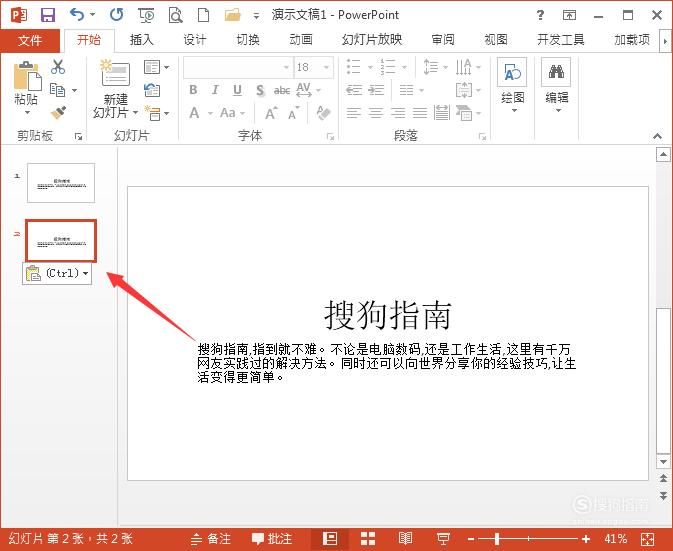Viewport: 673px width, 551px height.
Task: Click zoom out minus button
Action: click(471, 539)
